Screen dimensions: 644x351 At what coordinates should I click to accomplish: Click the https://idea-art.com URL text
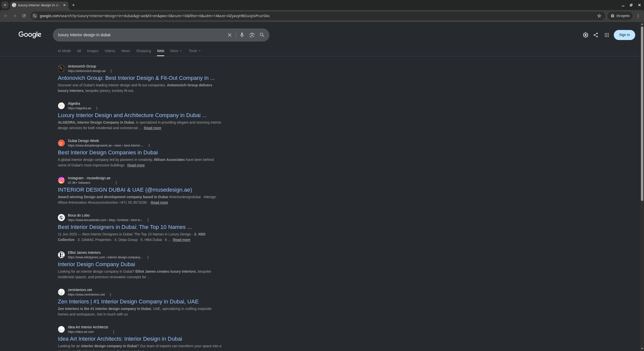click(81, 332)
